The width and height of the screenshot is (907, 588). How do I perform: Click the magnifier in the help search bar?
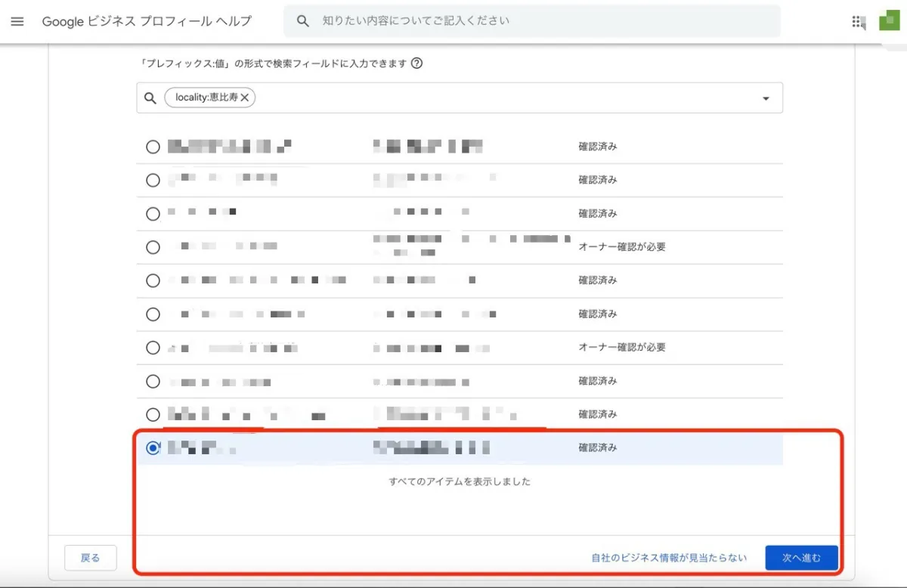click(302, 20)
